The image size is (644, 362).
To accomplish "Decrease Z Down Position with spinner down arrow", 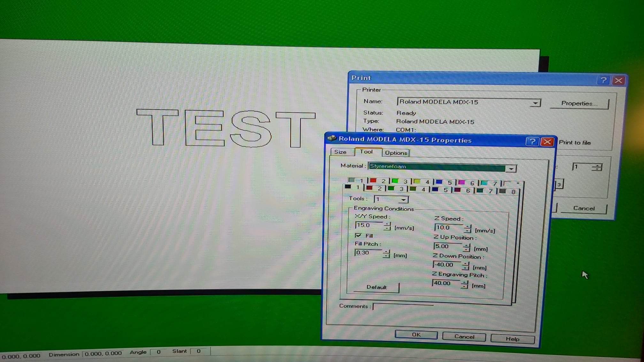I will coord(466,268).
